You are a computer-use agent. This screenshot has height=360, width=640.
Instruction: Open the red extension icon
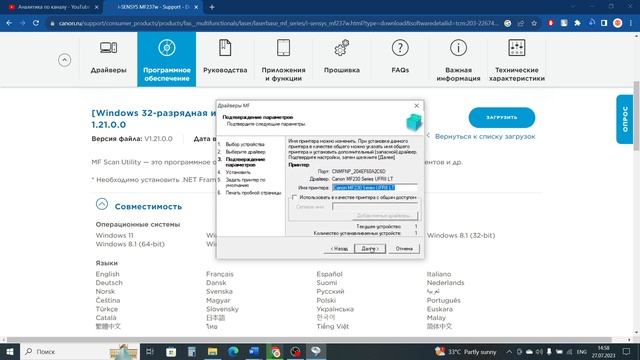[551, 23]
